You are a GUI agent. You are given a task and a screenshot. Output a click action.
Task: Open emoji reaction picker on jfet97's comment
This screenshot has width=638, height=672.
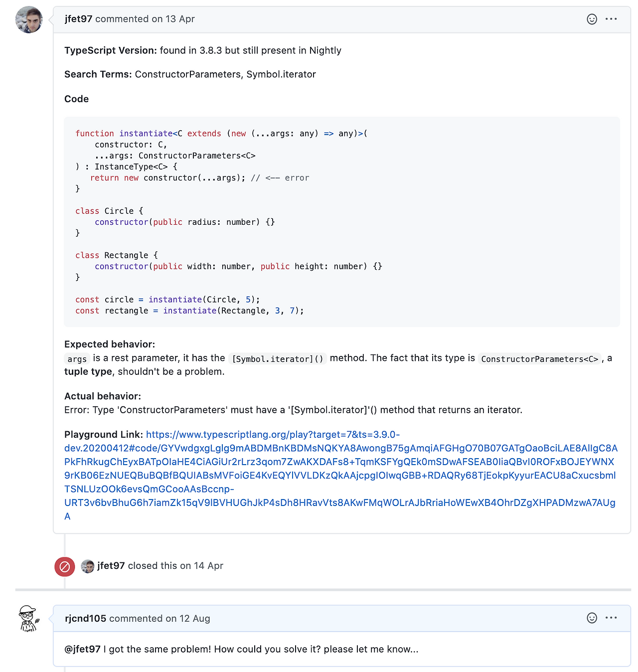[592, 19]
